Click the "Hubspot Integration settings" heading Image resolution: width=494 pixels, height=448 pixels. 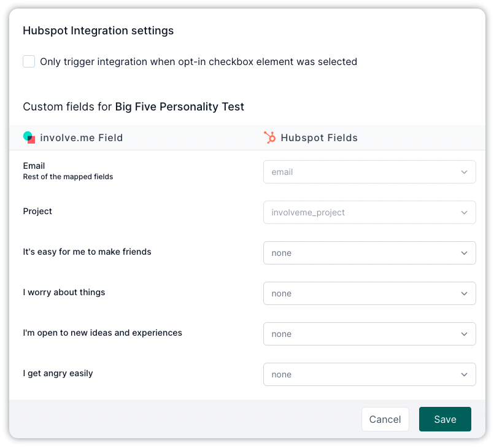pyautogui.click(x=98, y=31)
